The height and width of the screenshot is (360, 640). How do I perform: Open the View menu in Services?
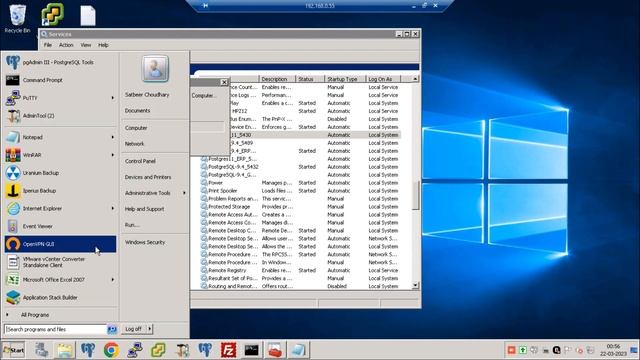tap(86, 45)
